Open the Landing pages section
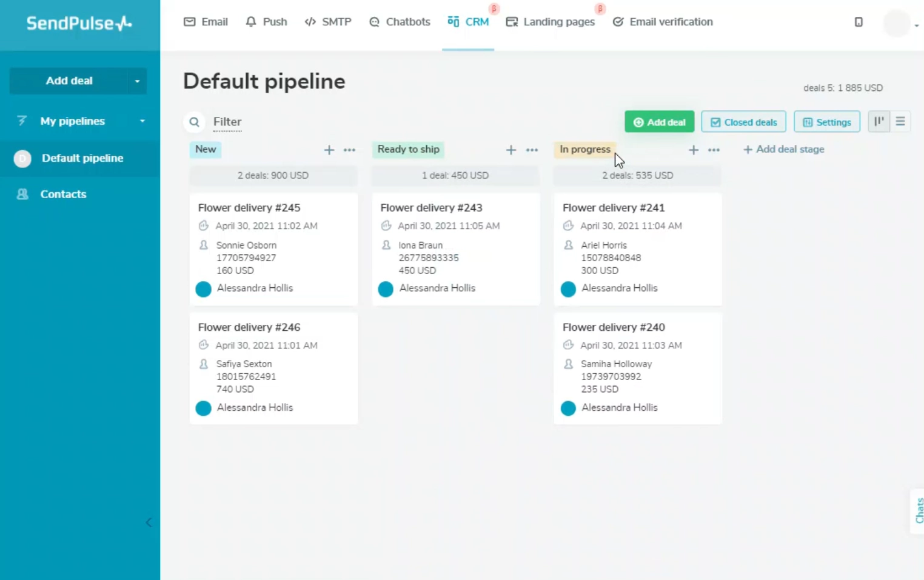The height and width of the screenshot is (580, 924). (x=511, y=22)
